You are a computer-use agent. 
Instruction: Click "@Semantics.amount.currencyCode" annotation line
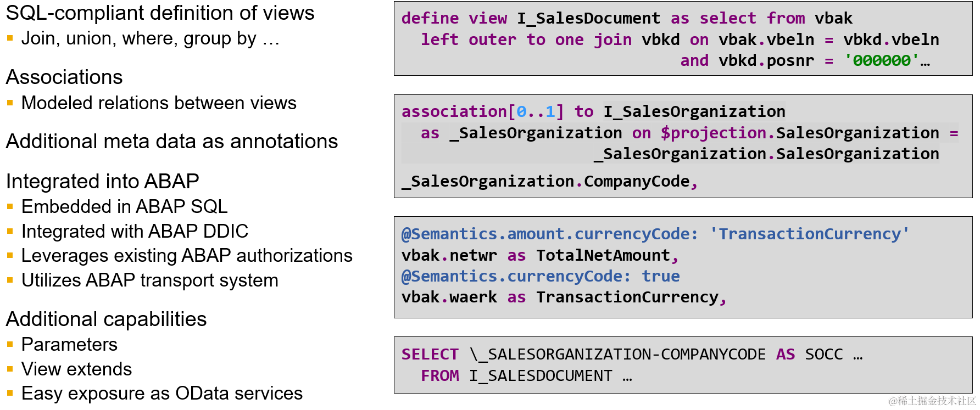tap(655, 234)
